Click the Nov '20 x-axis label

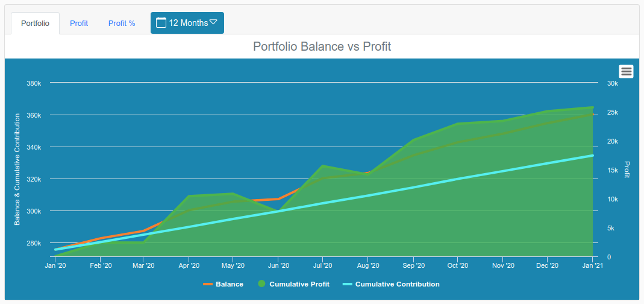(x=502, y=266)
